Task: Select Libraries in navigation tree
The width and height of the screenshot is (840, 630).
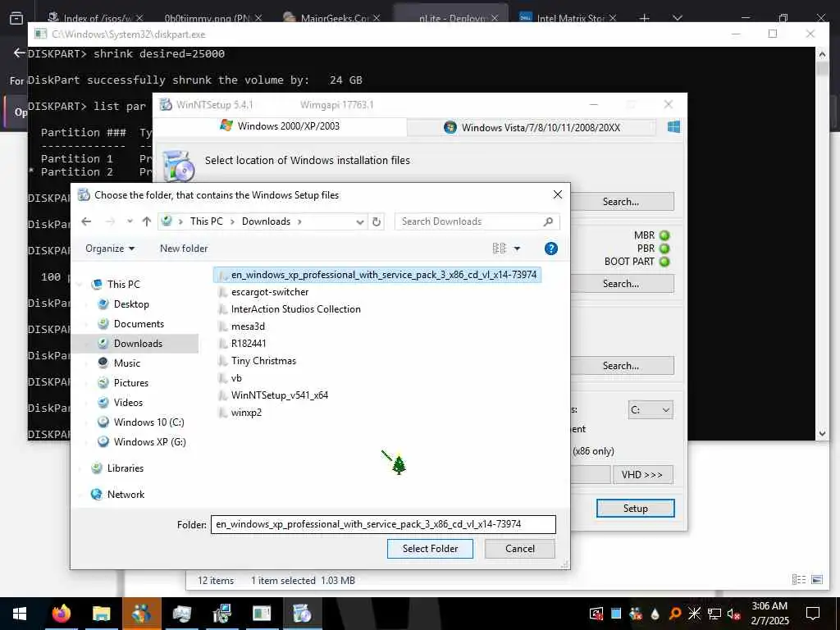Action: tap(125, 468)
